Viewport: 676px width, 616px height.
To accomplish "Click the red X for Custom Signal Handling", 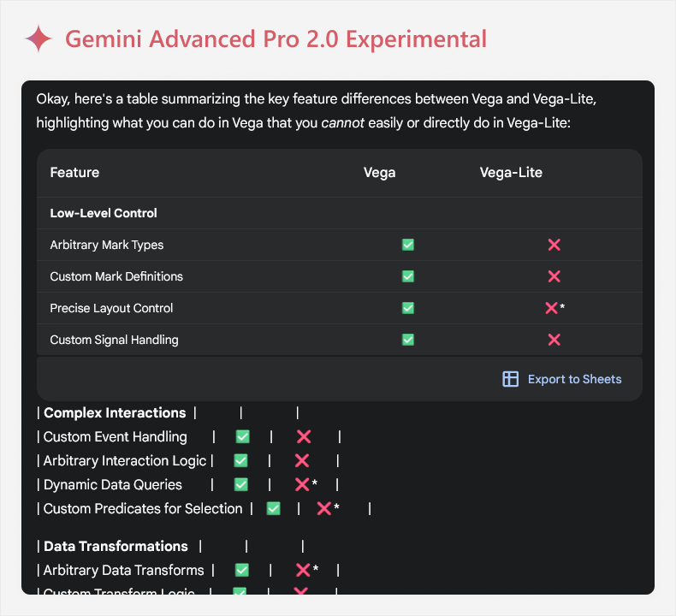I will [554, 340].
